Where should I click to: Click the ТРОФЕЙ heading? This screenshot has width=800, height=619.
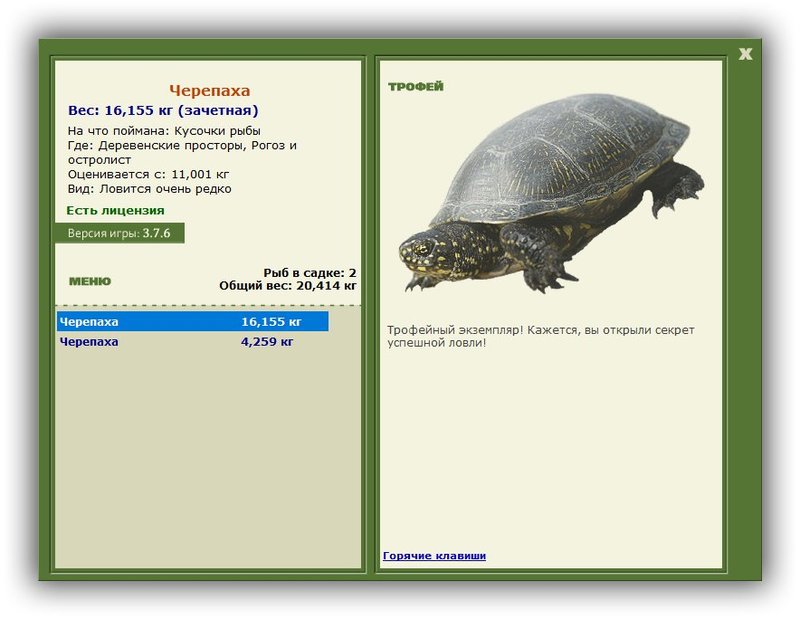click(416, 87)
